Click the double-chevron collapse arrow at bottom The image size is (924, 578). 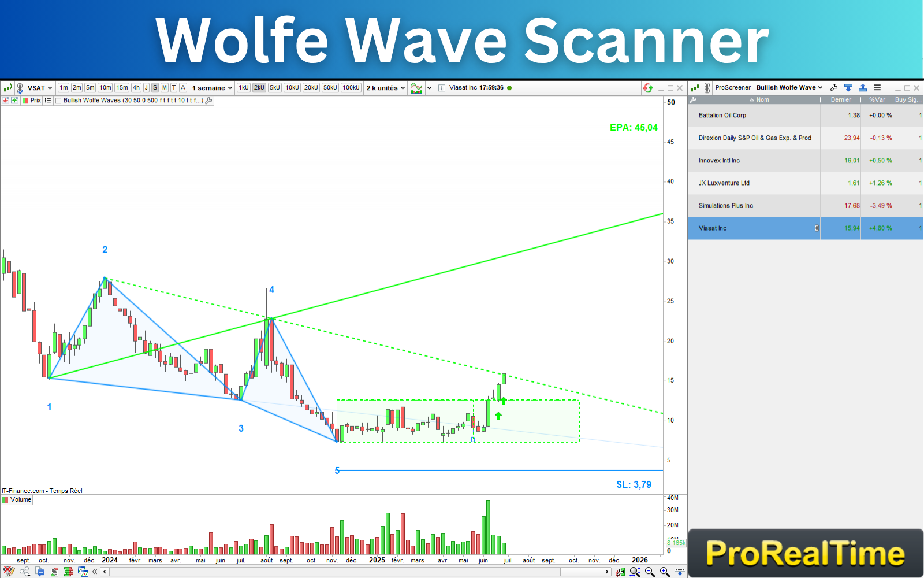95,572
